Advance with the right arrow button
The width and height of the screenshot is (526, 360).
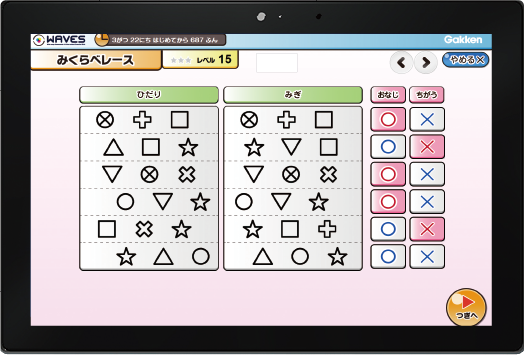click(426, 62)
